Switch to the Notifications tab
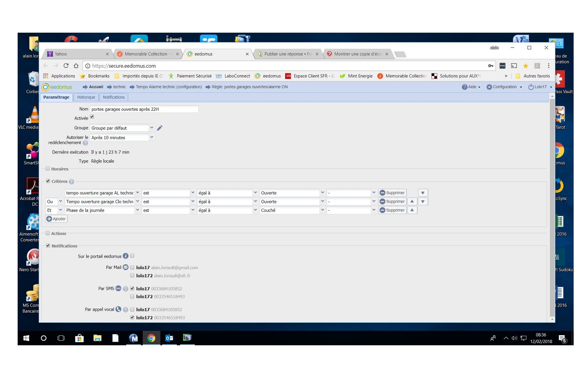588x392 pixels. (114, 97)
